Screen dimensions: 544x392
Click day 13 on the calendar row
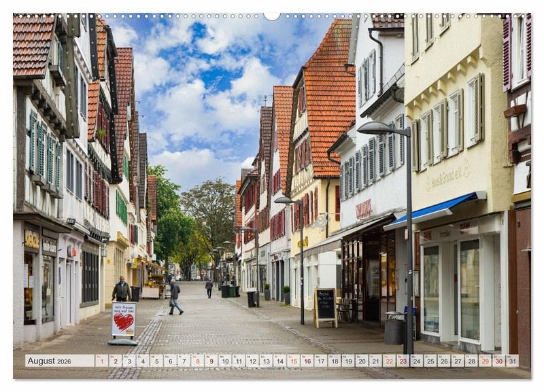point(266,361)
